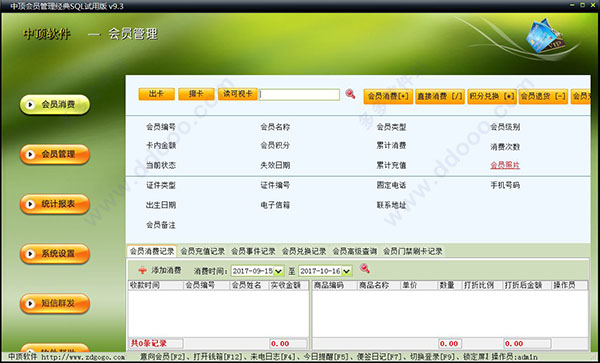Image resolution: width=600 pixels, height=363 pixels.
Task: Open the 短信群发 sidebar section
Action: click(x=55, y=303)
